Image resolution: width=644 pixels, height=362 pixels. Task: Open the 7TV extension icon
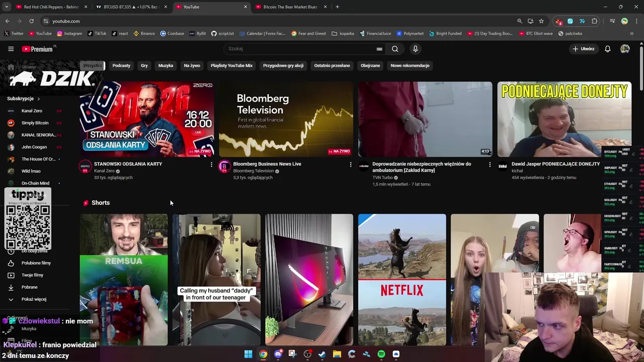582,21
